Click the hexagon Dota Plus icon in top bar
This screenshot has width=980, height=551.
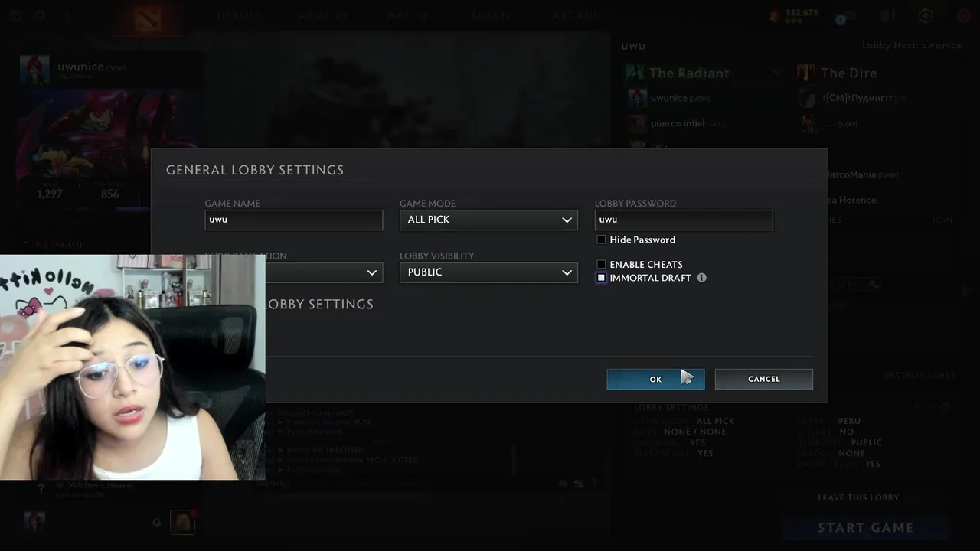(x=925, y=15)
